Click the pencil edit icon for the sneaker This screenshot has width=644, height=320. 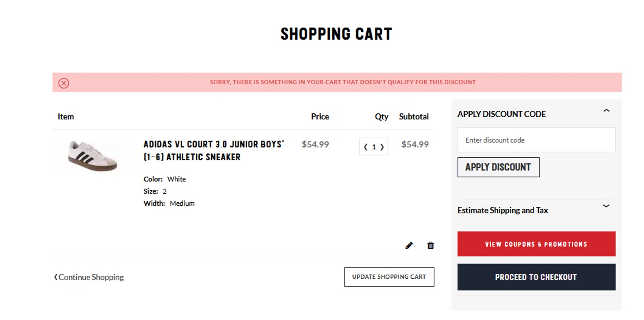click(409, 245)
